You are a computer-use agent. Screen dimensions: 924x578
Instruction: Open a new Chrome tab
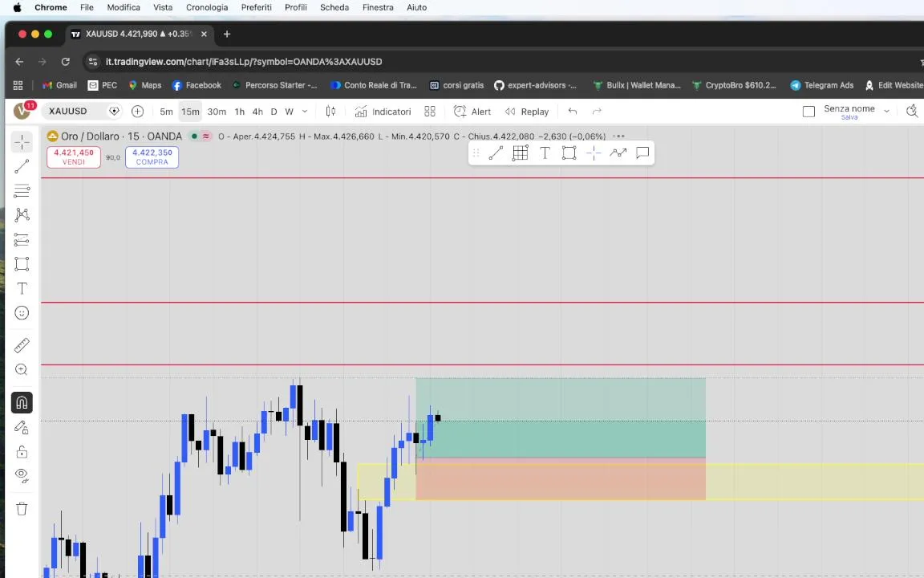[x=227, y=35]
